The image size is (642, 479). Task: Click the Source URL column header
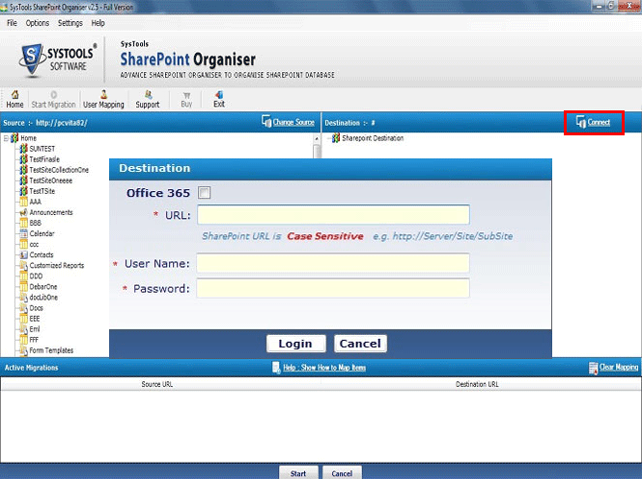click(x=157, y=384)
